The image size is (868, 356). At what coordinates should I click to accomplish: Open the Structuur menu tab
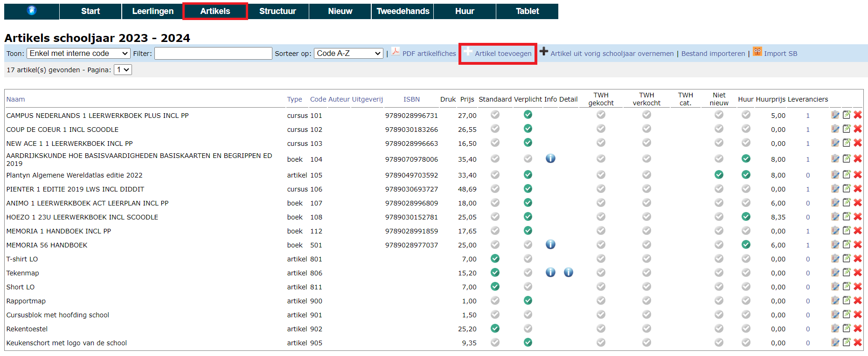pos(278,11)
